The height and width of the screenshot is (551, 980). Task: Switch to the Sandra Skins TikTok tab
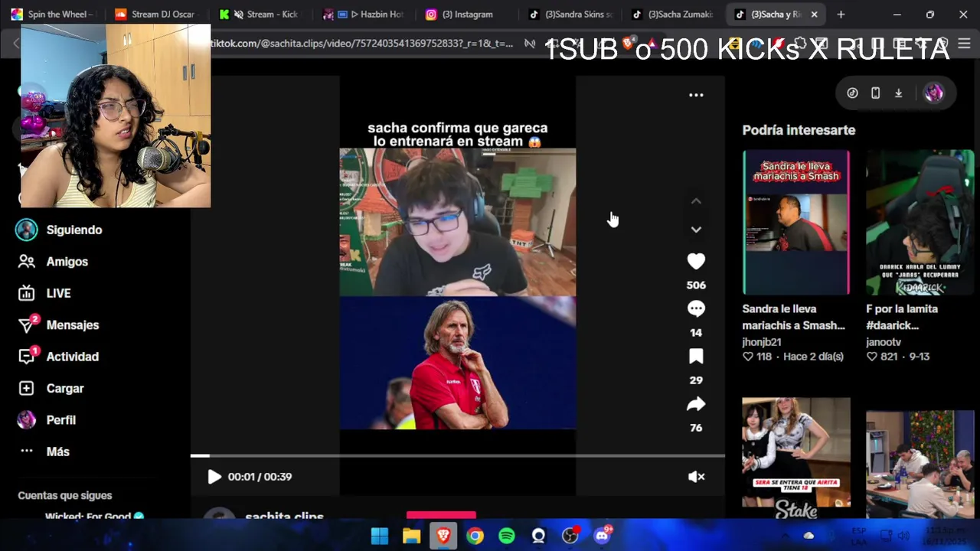570,14
